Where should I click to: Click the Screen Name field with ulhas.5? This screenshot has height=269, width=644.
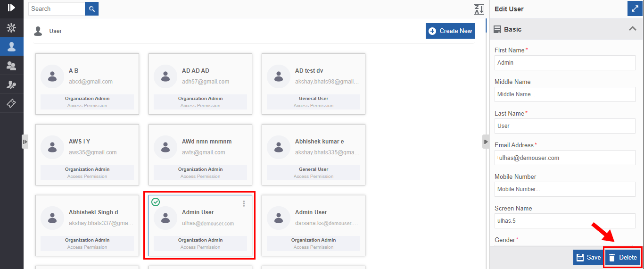click(x=565, y=221)
